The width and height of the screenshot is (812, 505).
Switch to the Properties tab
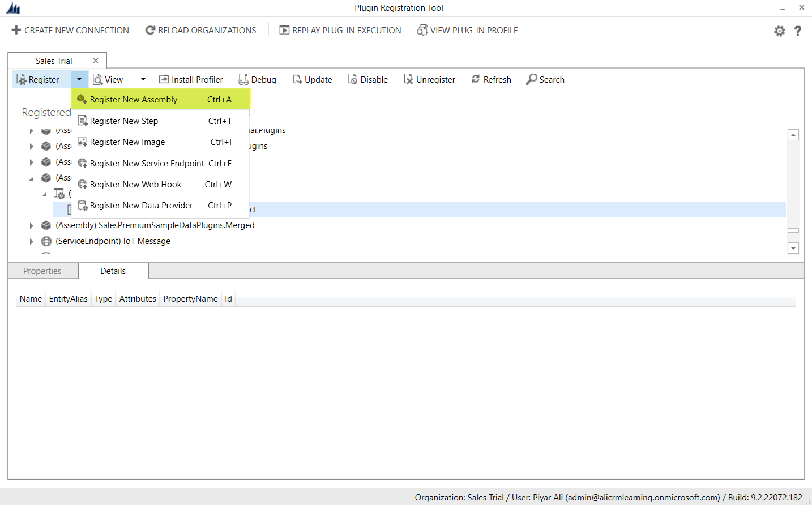point(42,271)
